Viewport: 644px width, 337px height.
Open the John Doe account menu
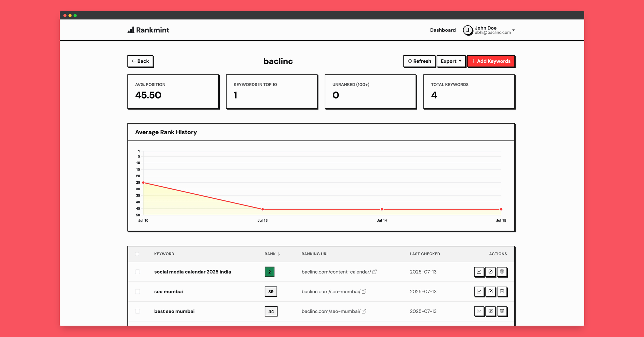[489, 30]
